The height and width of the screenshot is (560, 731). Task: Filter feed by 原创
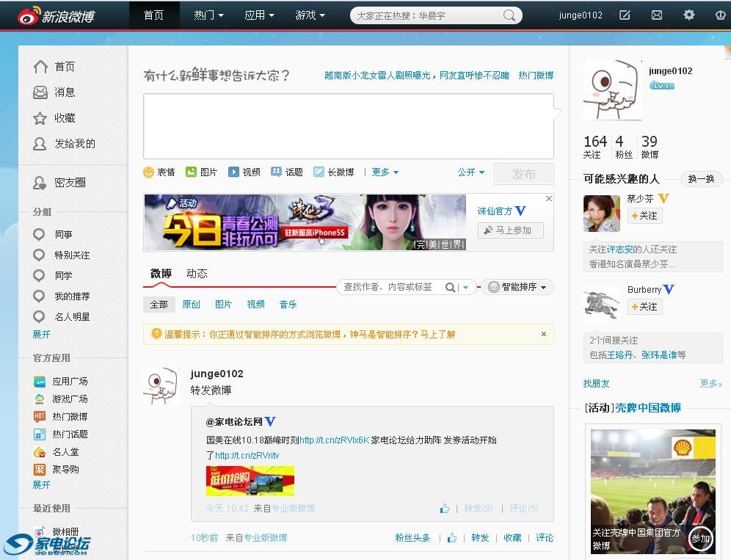click(x=191, y=305)
